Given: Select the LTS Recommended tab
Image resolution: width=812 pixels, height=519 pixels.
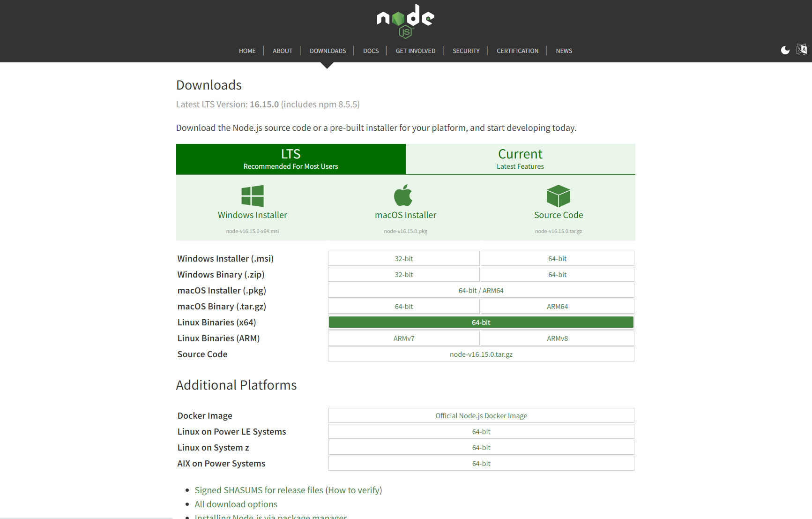Looking at the screenshot, I should point(291,159).
